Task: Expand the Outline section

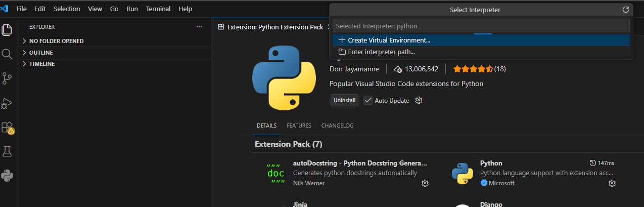Action: [x=40, y=53]
